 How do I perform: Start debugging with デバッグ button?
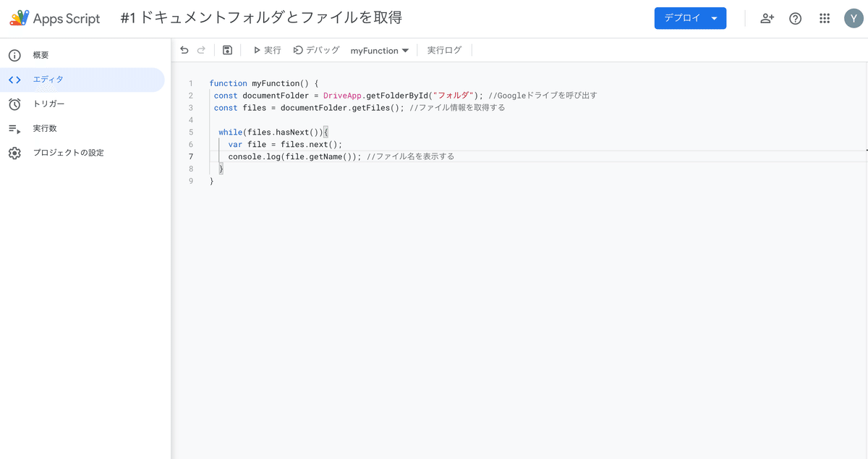click(316, 50)
